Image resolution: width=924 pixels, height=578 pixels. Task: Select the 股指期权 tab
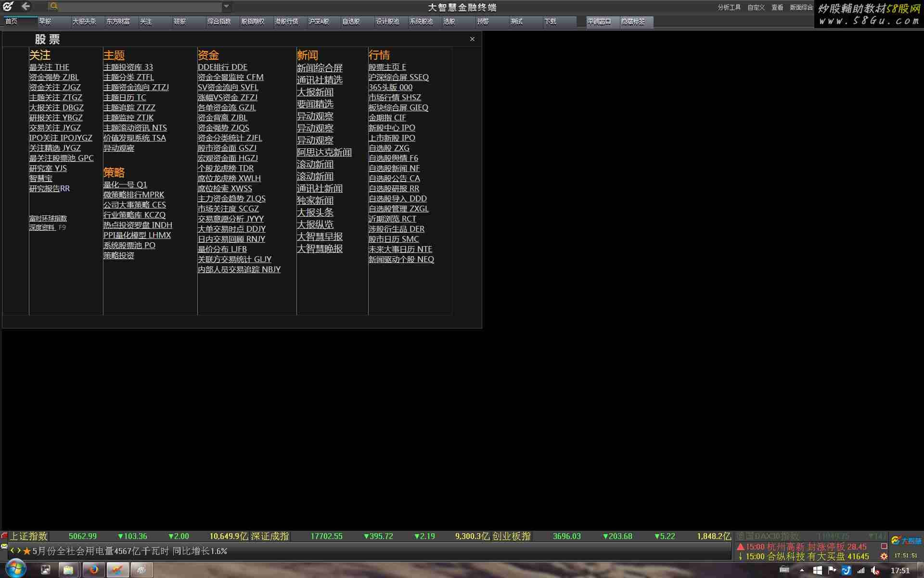pyautogui.click(x=257, y=22)
